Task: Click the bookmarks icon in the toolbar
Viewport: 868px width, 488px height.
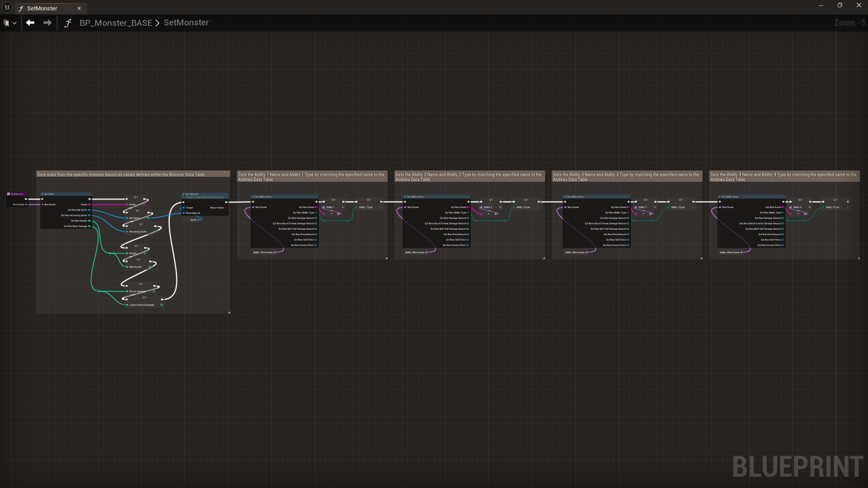Action: click(x=6, y=23)
